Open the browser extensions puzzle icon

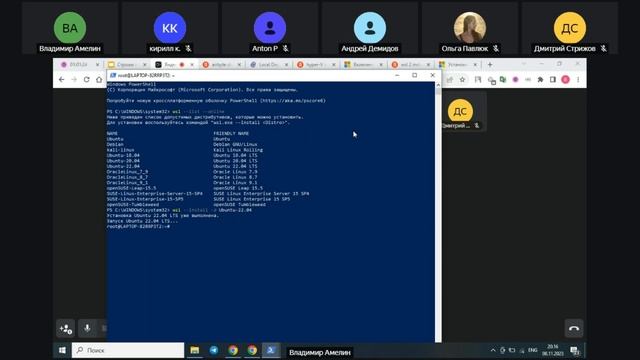540,80
